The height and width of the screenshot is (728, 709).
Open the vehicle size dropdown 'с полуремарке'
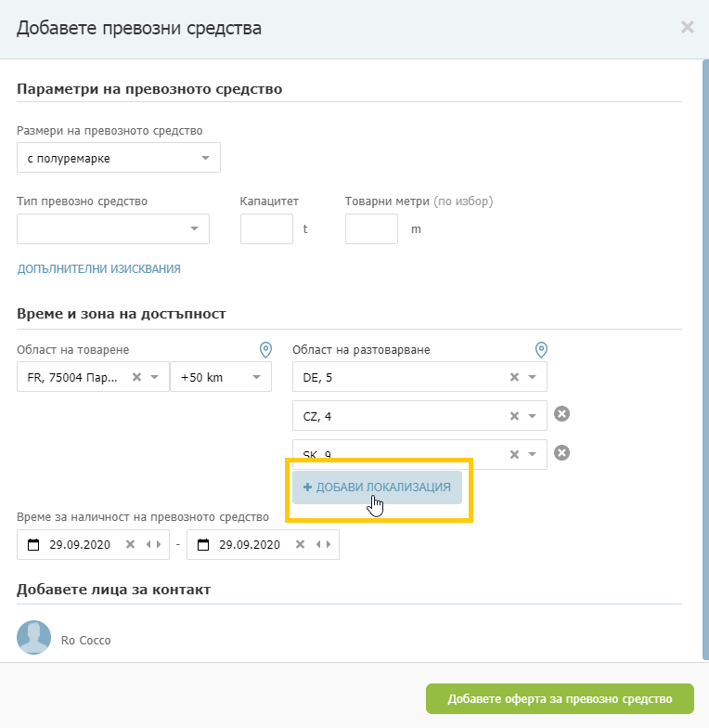point(119,158)
